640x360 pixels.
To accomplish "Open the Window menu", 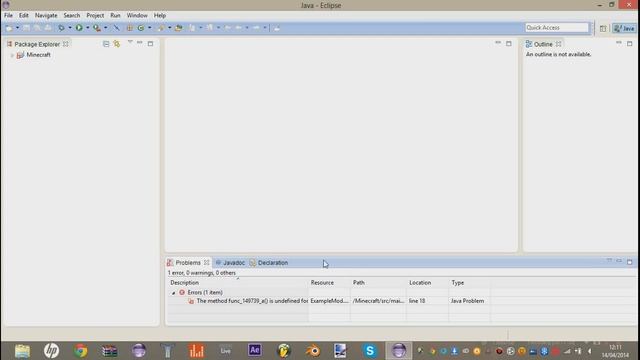I will coord(137,15).
